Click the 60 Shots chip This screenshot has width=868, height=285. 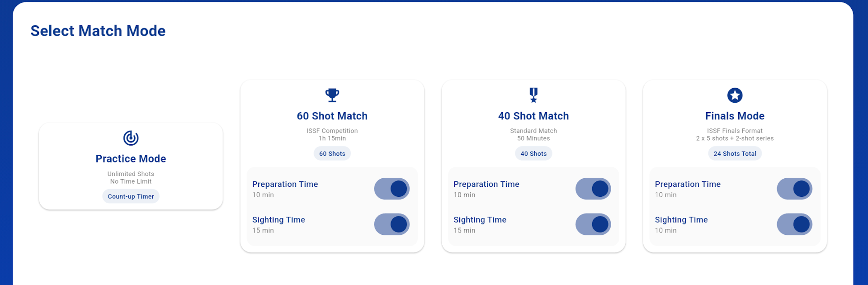332,154
